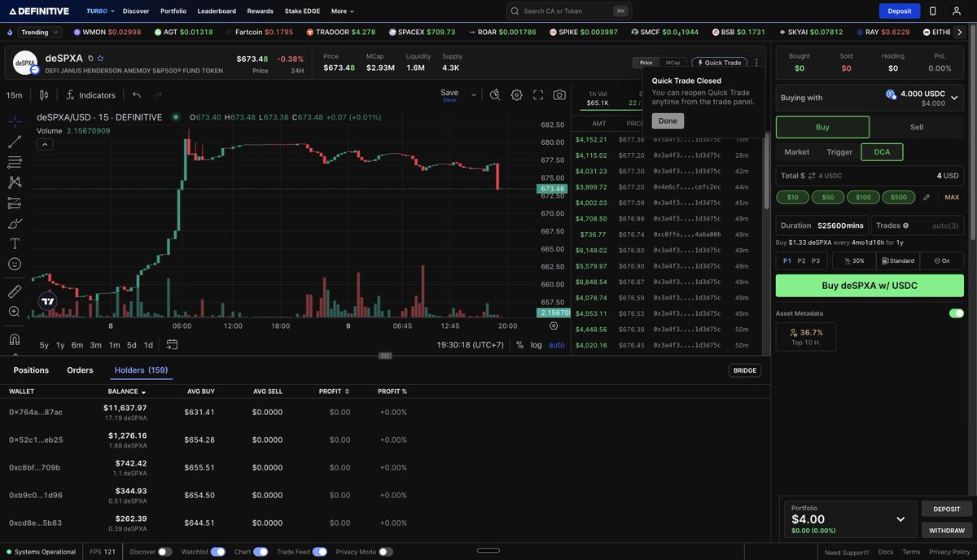Open the go-to-date calendar tool
The image size is (977, 560).
[x=173, y=345]
